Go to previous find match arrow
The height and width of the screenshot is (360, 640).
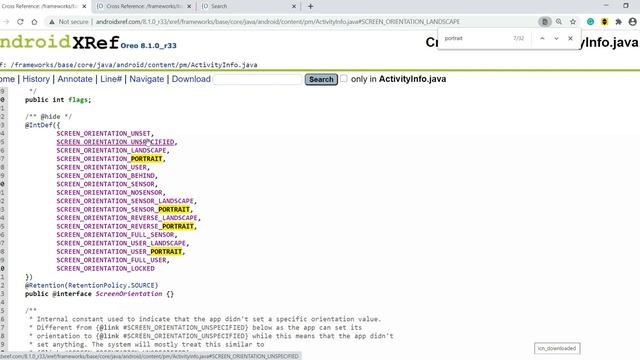coord(542,38)
